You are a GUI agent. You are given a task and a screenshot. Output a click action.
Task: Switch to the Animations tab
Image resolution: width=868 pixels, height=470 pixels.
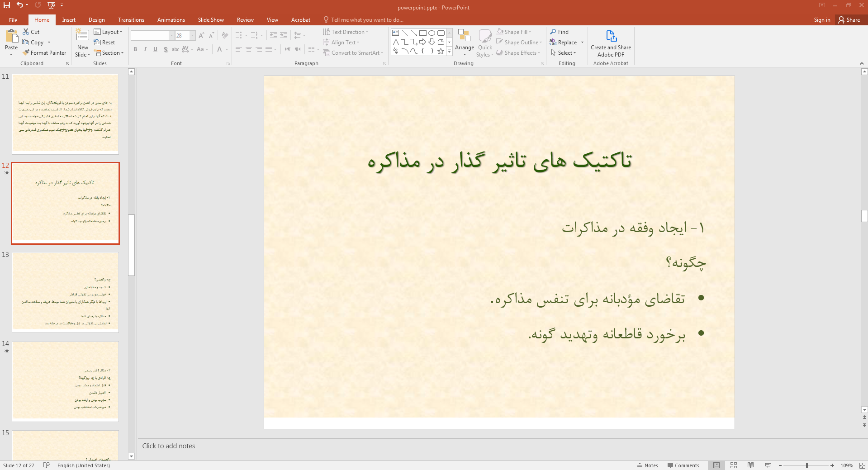pyautogui.click(x=171, y=20)
